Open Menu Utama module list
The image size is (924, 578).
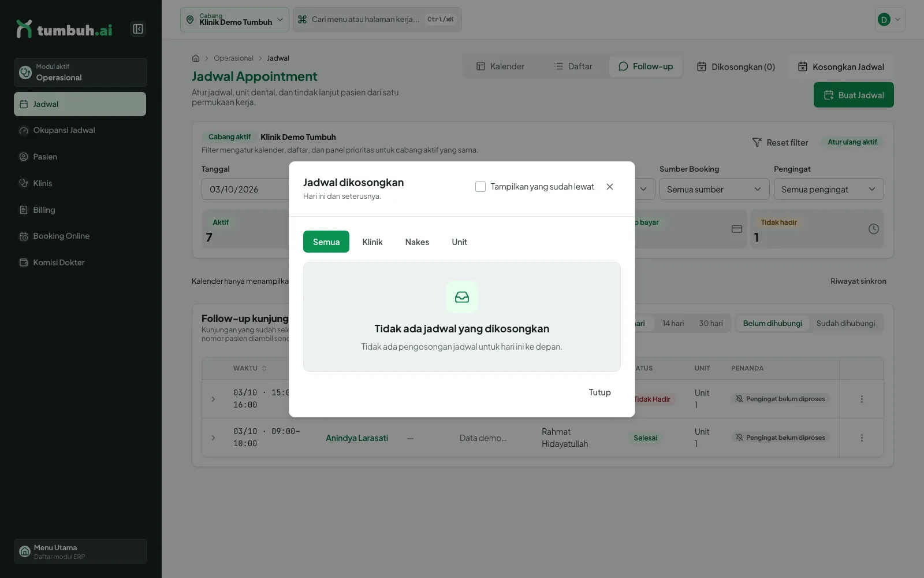point(80,551)
